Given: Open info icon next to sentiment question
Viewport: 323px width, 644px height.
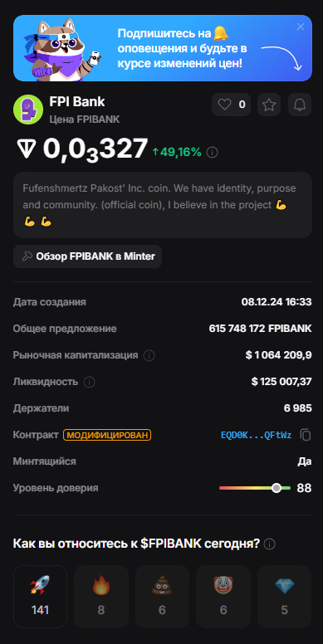Looking at the screenshot, I should [270, 544].
